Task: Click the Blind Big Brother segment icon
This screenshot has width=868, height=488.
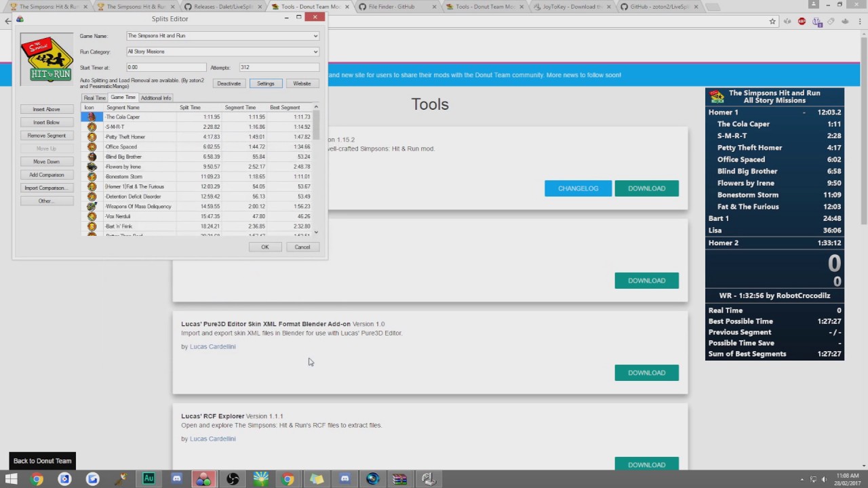Action: coord(92,157)
